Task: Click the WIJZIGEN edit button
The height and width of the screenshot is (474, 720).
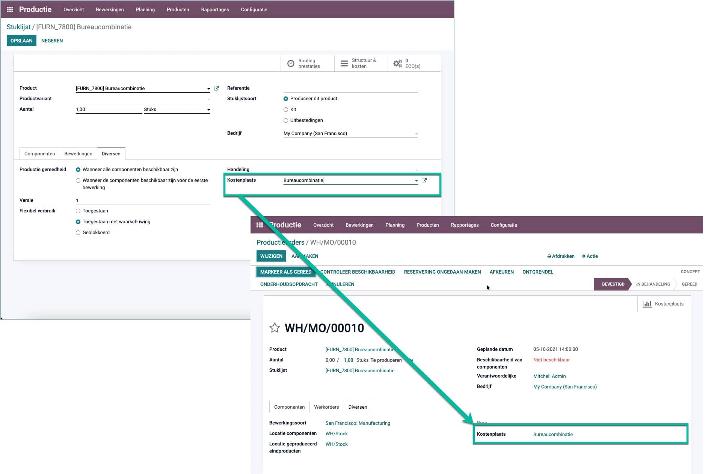Action: (x=271, y=256)
